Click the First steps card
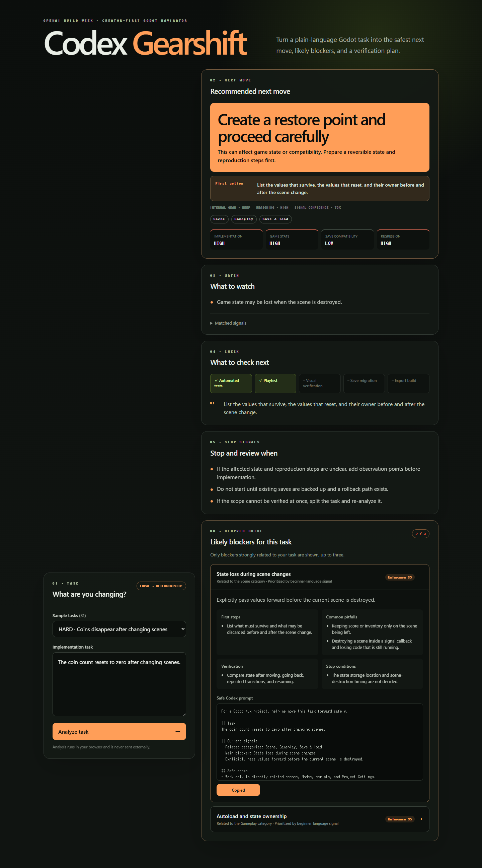 click(x=267, y=632)
